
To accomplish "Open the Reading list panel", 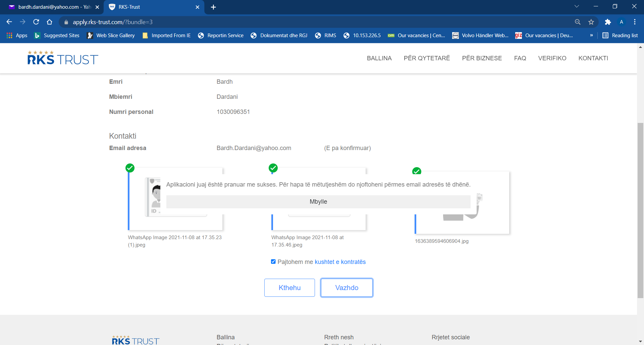I will [620, 35].
